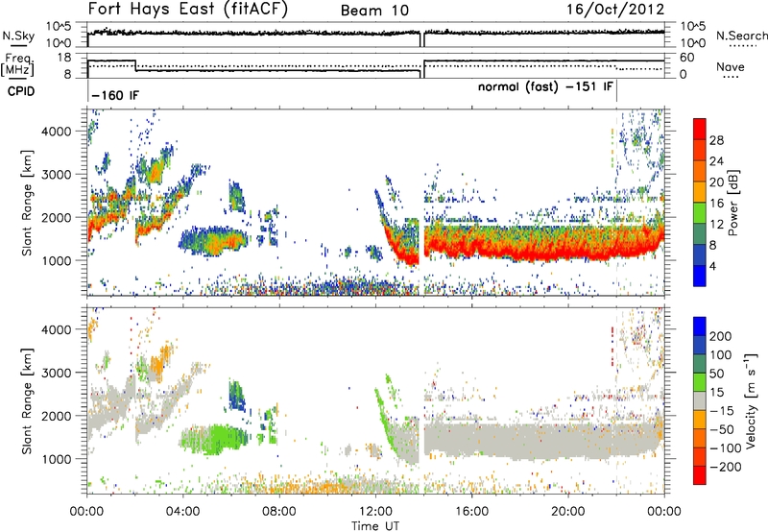Click the 'Nave' legend label
The width and height of the screenshot is (768, 532).
point(730,66)
